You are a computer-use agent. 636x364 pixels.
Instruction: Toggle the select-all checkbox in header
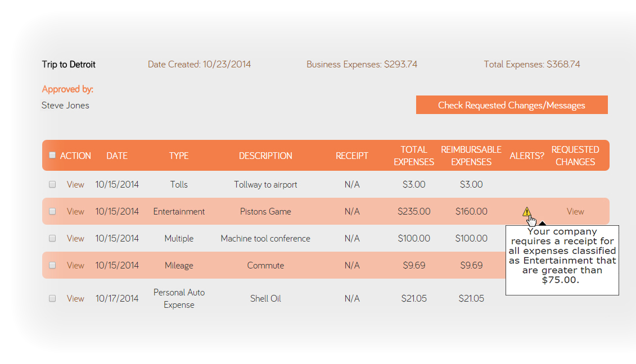[52, 155]
